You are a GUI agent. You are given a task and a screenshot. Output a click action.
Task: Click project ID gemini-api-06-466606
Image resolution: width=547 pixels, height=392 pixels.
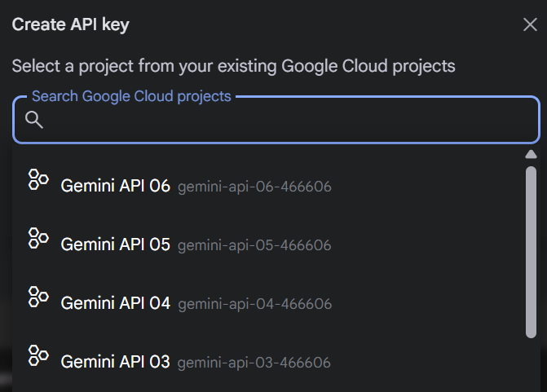[254, 187]
